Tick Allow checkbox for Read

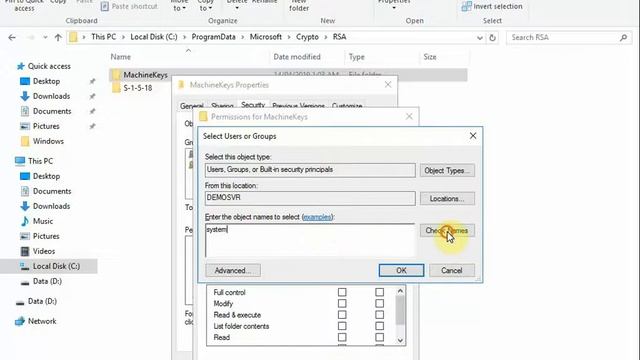342,337
